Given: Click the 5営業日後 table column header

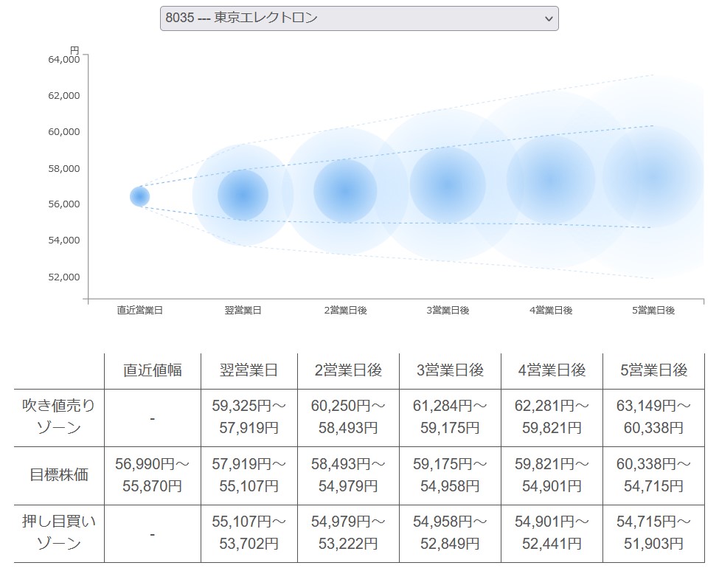Looking at the screenshot, I should pyautogui.click(x=654, y=370).
